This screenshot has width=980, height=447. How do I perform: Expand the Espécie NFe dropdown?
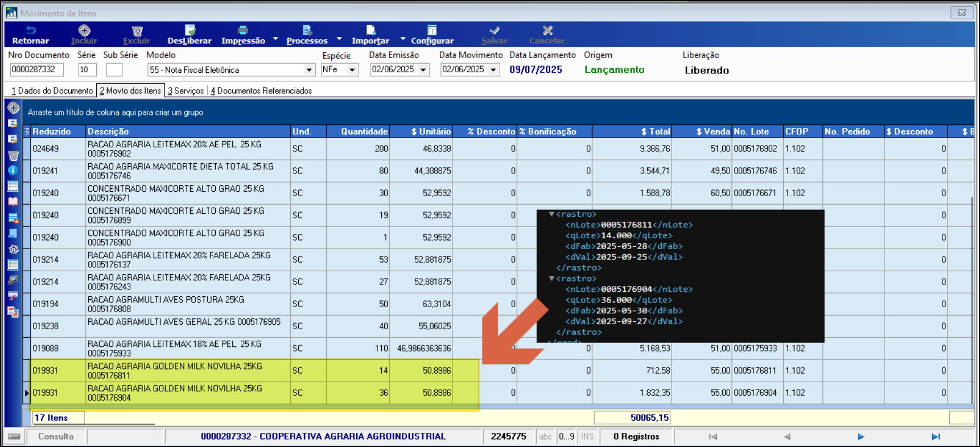point(352,70)
